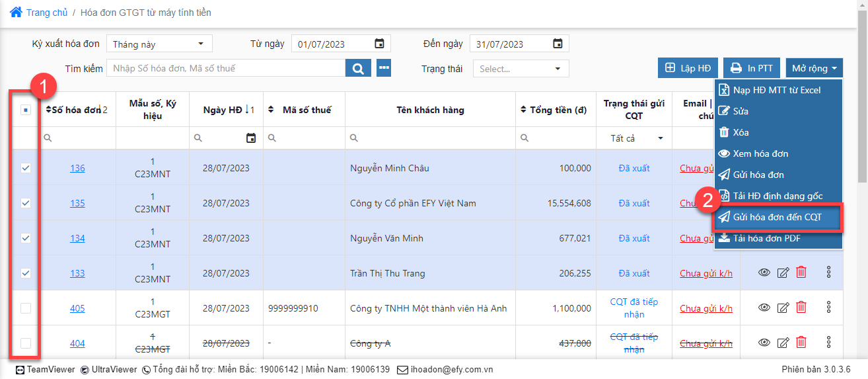Uncheck the checkbox for invoice 136

(26, 168)
